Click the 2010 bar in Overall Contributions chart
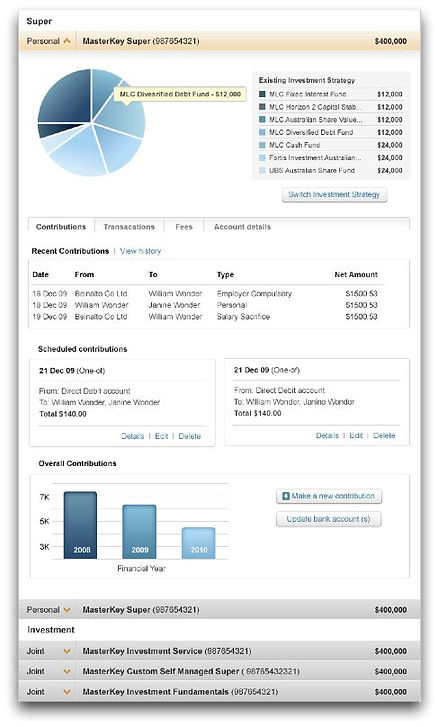 pos(198,543)
